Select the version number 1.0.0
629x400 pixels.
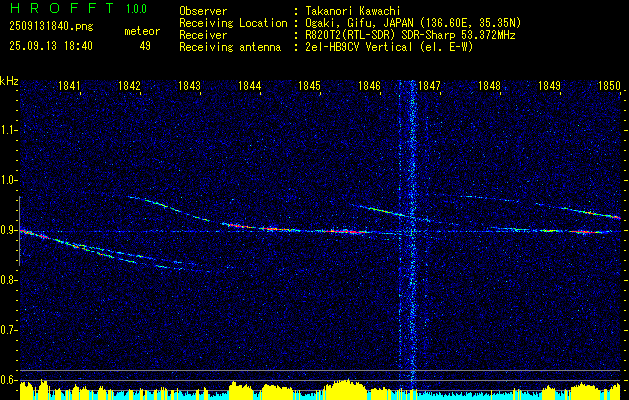[136, 8]
